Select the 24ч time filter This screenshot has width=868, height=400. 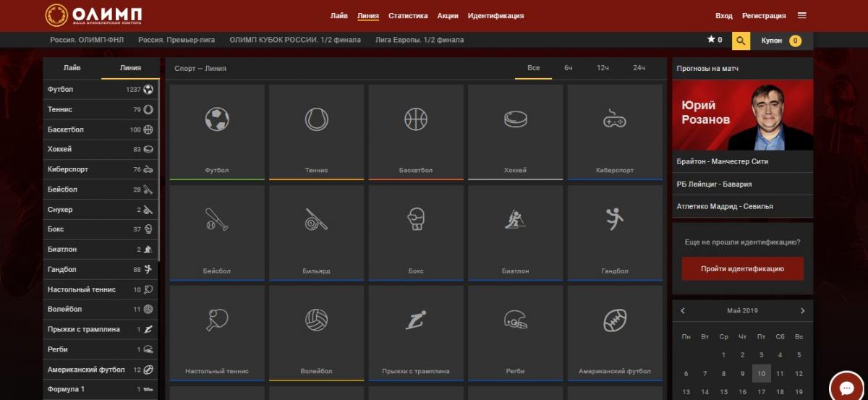(x=639, y=68)
